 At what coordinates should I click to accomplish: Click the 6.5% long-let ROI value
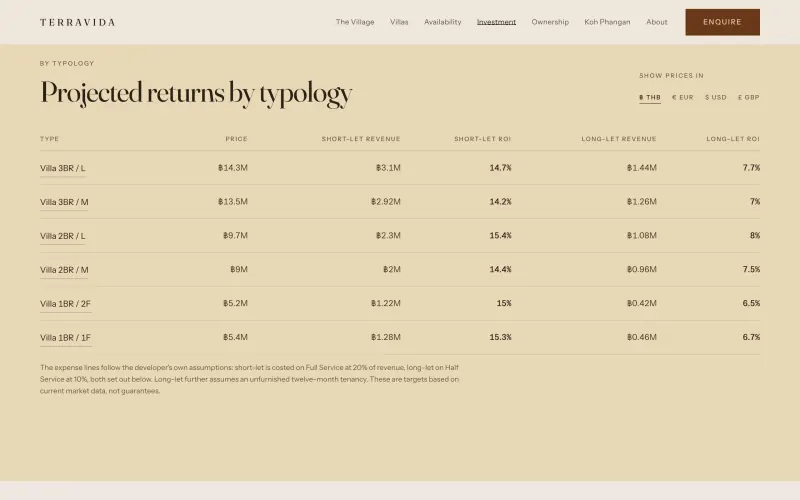752,303
